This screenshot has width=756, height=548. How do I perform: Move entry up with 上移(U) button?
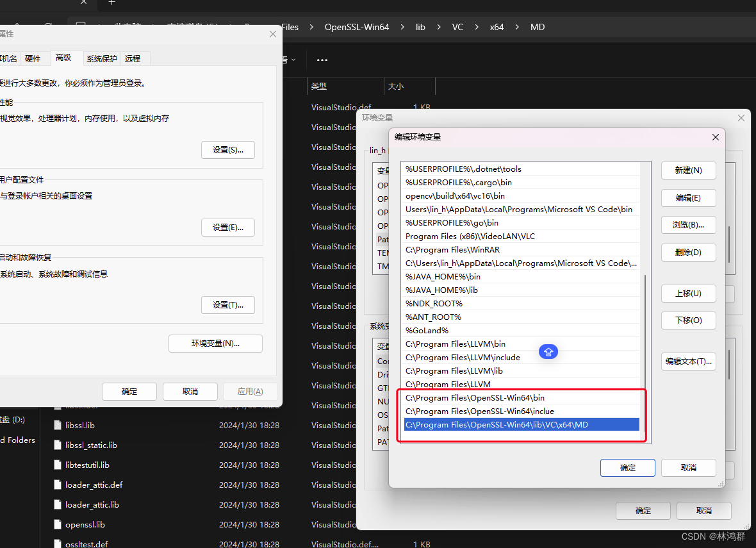coord(688,294)
